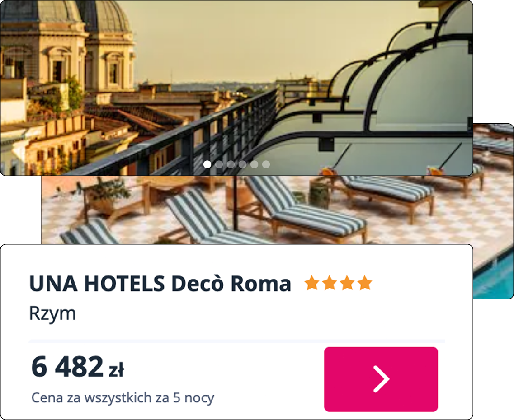Open the rooftop terrace railing photo
514x420 pixels.
coord(236,88)
